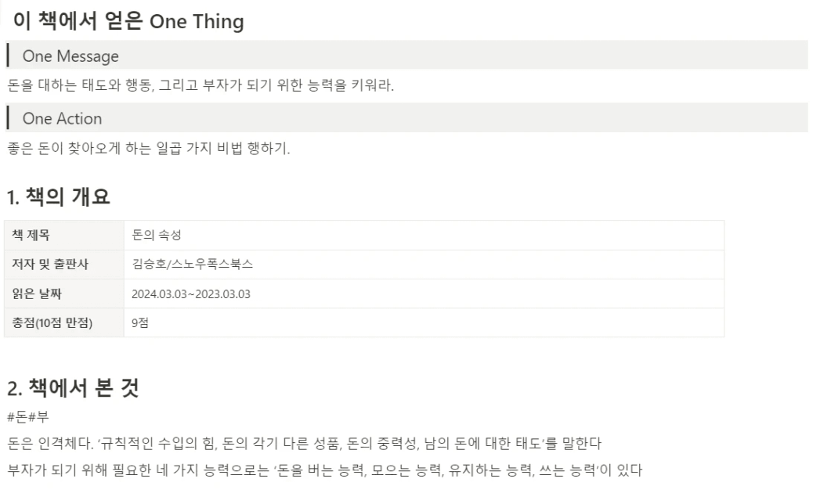
Task: Click the line starting '부자가 되기 위해 필요한'
Action: 325,470
